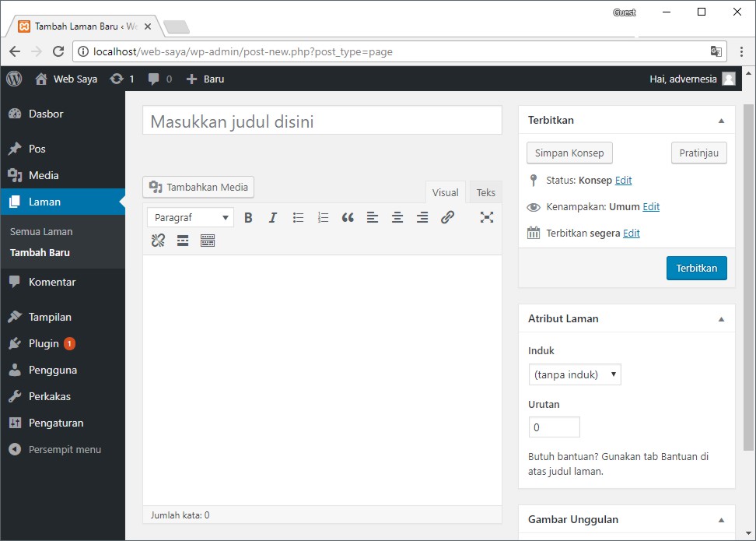The image size is (756, 541).
Task: Click the WordPress logo in admin bar
Action: pos(14,79)
